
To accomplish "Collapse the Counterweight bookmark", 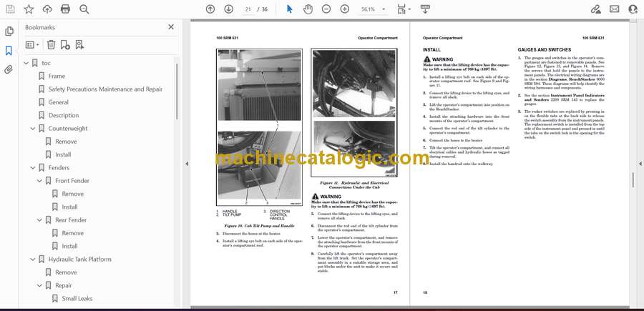I will click(x=33, y=129).
